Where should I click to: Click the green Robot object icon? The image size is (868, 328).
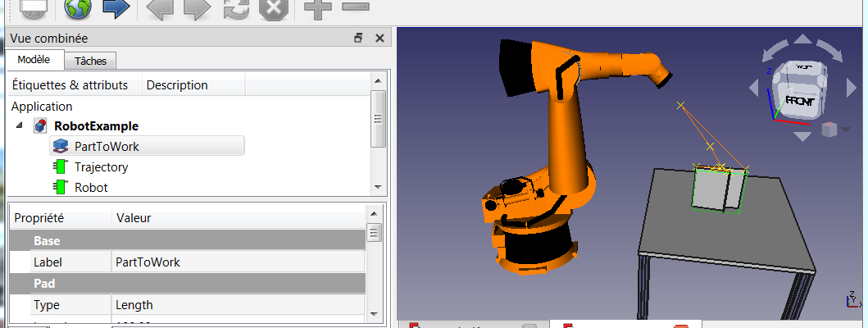(x=61, y=187)
